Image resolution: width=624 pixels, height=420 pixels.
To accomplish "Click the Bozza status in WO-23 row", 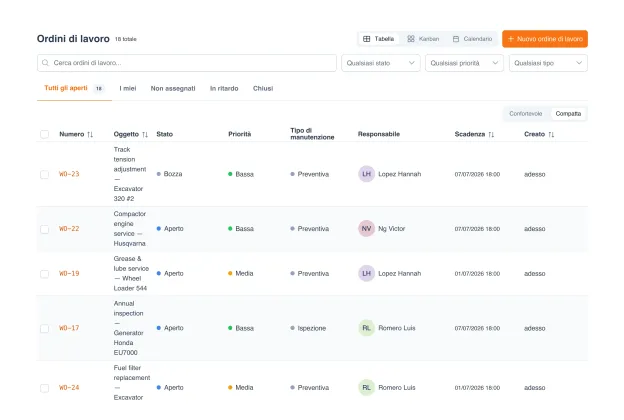I will click(170, 174).
